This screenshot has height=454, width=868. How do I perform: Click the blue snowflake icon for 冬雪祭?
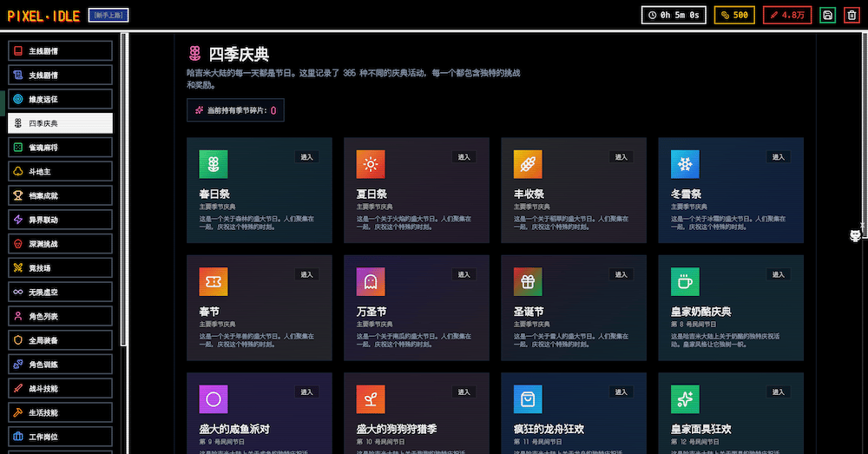[x=685, y=164]
